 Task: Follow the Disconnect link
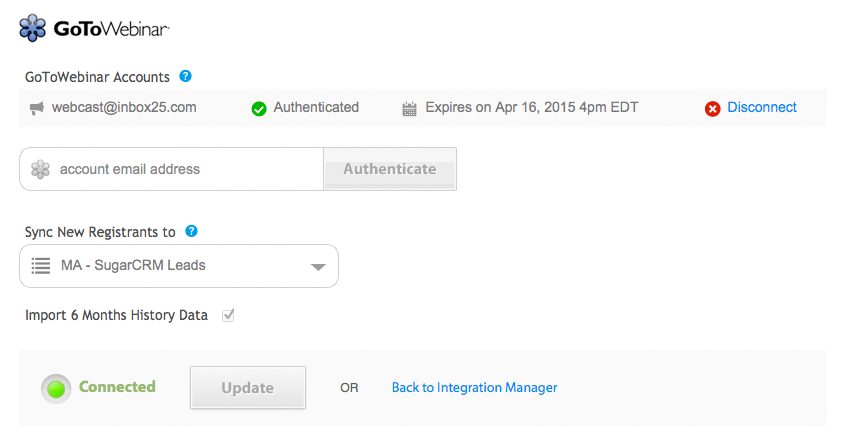[762, 107]
